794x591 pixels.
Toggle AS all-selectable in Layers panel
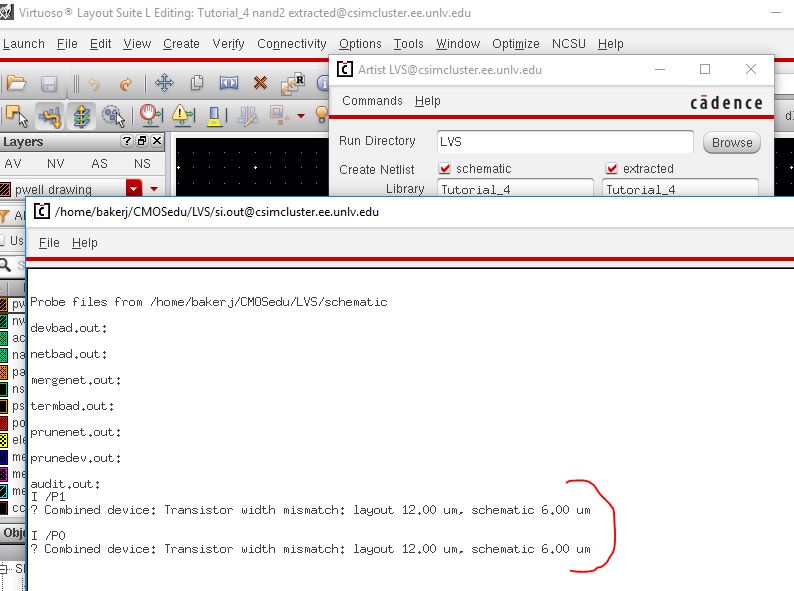[99, 164]
